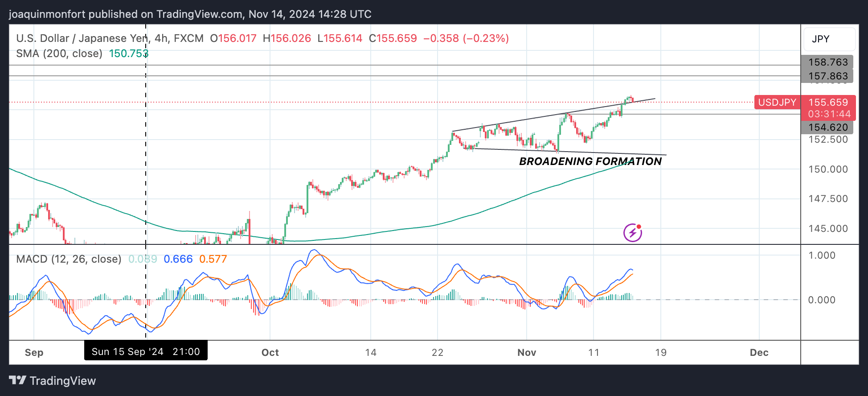The height and width of the screenshot is (396, 868).
Task: Click the 150.000 price axis label
Action: tap(828, 169)
